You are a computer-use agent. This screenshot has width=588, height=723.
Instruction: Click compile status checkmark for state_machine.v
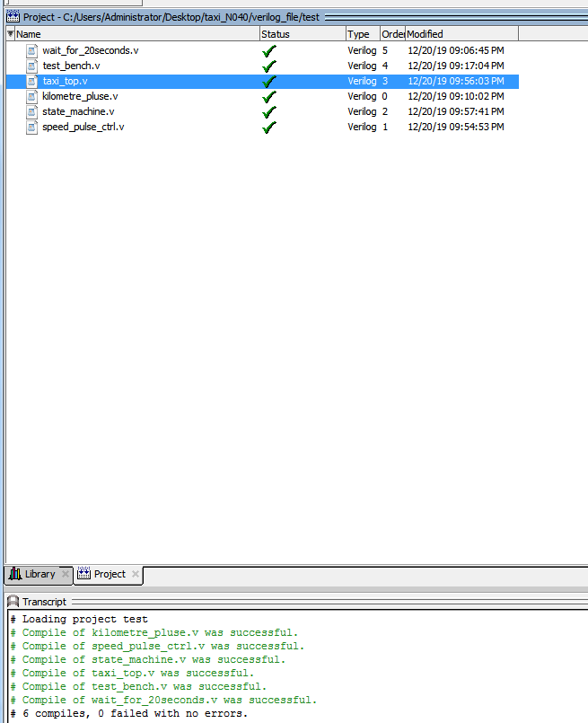pyautogui.click(x=269, y=111)
